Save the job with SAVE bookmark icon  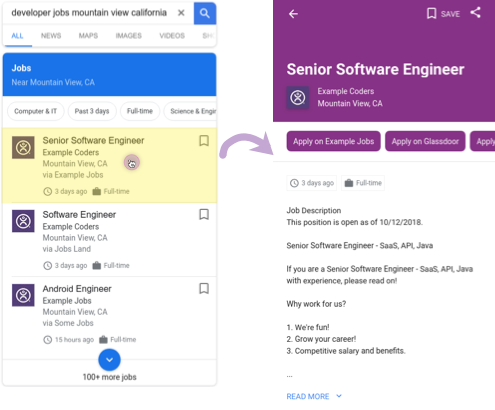[x=443, y=14]
